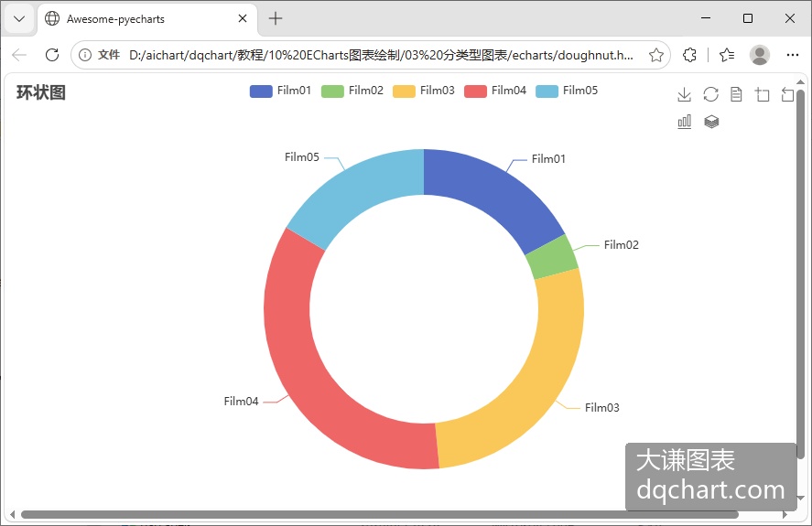The width and height of the screenshot is (812, 526).
Task: Switch to bar chart view icon
Action: 684,122
